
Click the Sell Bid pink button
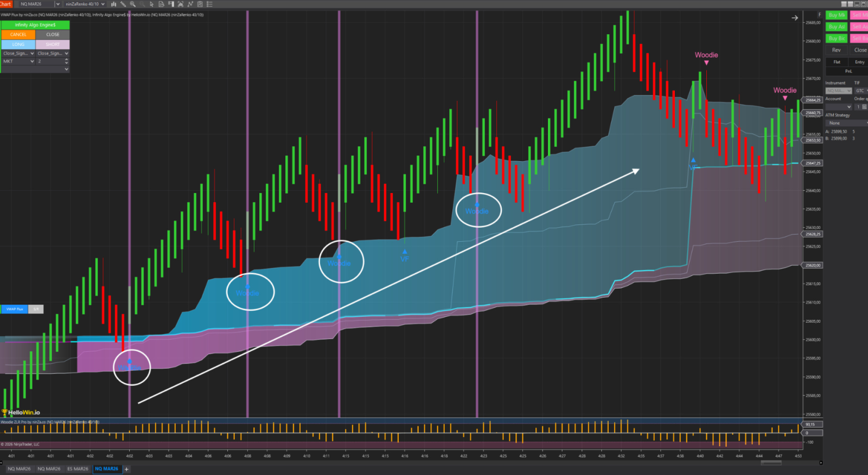click(859, 38)
